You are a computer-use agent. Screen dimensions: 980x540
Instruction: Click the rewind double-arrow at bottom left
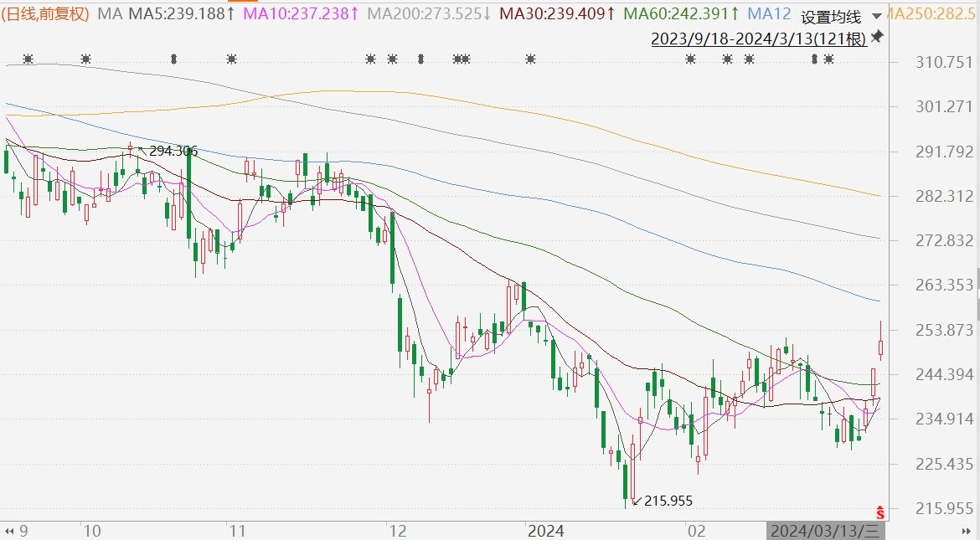coord(8,532)
